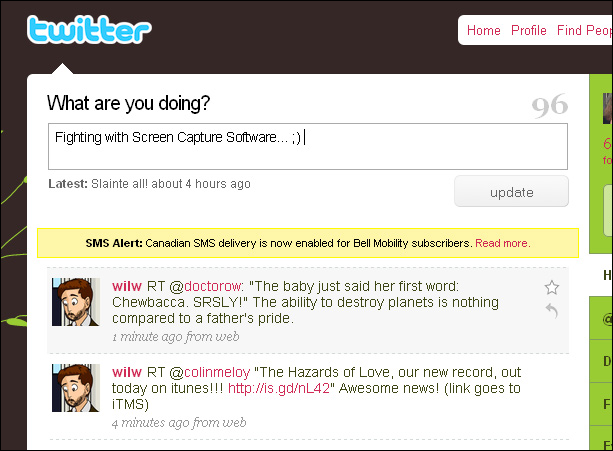Open the Find People navigation link
The width and height of the screenshot is (613, 451).
pos(584,30)
